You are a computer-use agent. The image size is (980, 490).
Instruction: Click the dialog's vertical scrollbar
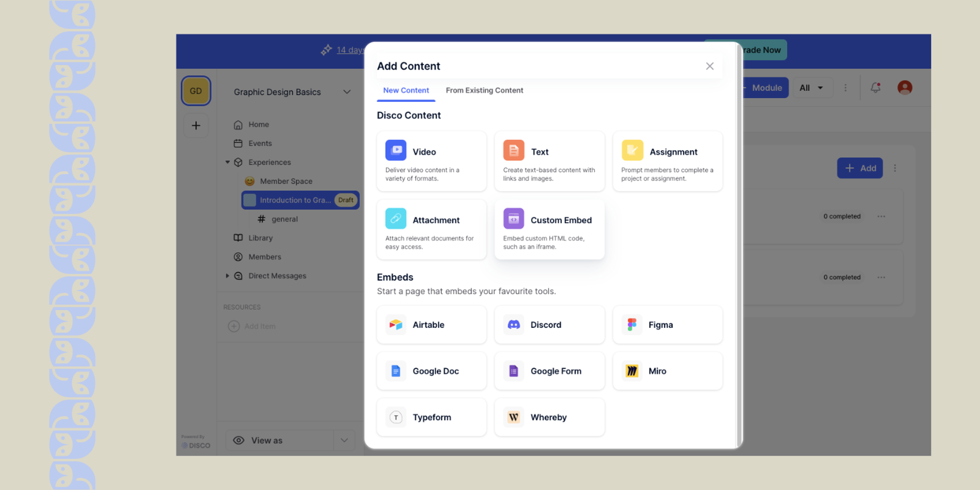740,245
